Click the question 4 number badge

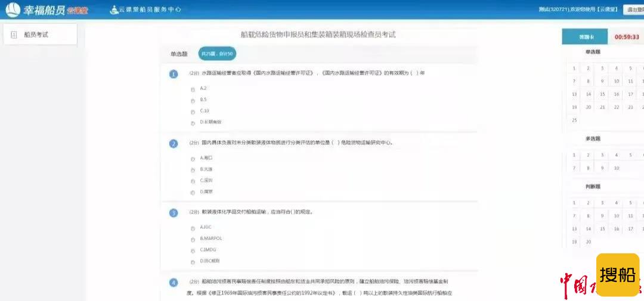[x=174, y=283]
